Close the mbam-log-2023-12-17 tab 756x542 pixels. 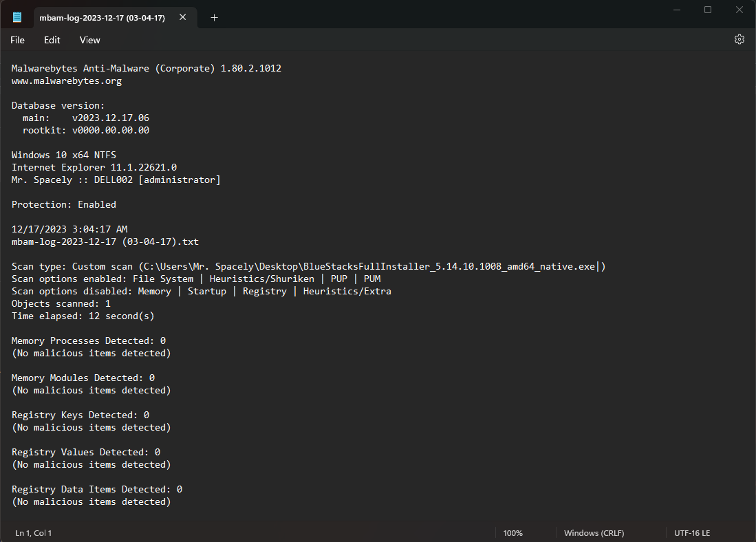183,17
